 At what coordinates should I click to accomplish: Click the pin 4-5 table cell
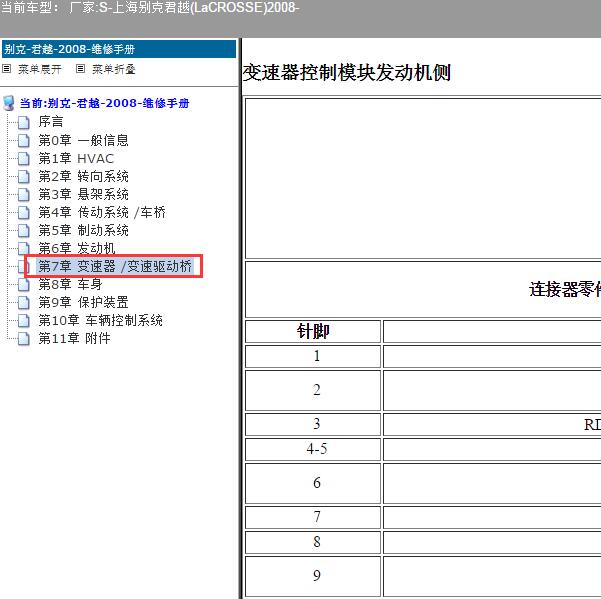pyautogui.click(x=313, y=449)
